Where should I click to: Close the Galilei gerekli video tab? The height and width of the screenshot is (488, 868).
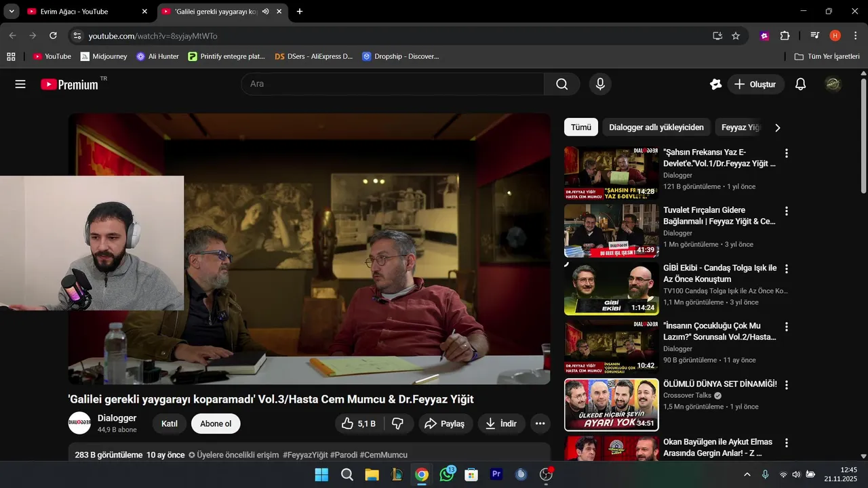pos(279,12)
